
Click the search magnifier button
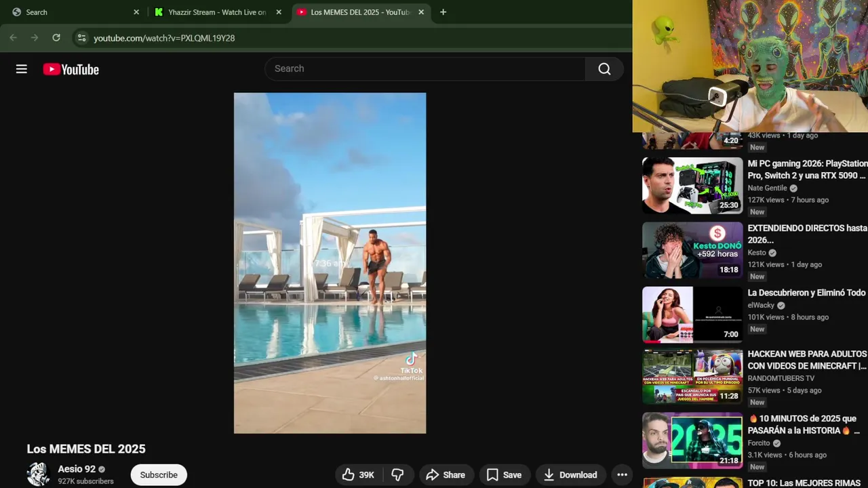click(604, 68)
